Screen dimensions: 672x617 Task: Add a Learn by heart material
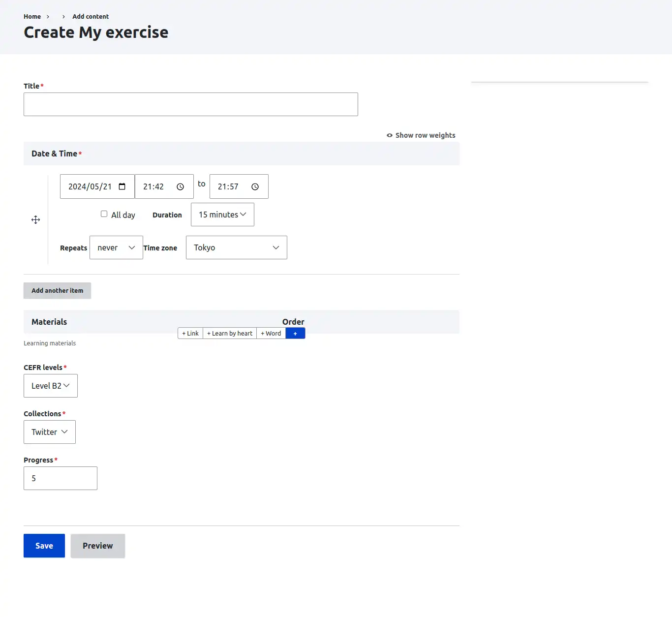[x=230, y=334]
